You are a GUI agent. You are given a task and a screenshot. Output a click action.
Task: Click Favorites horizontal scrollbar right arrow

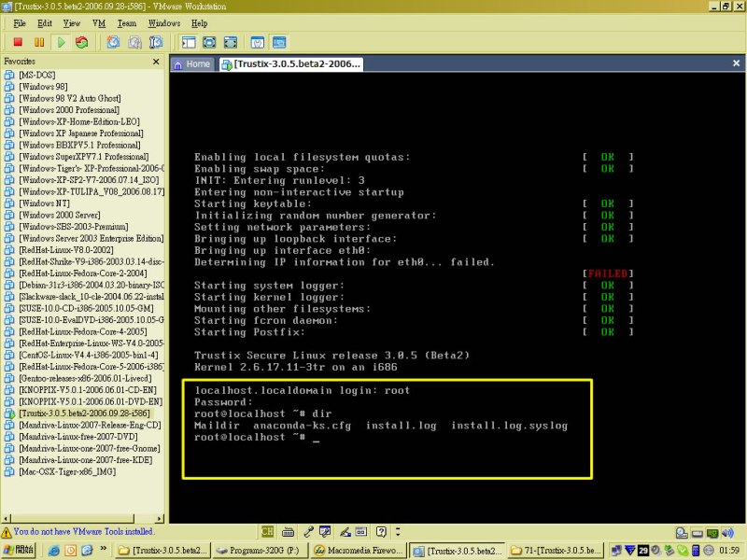[159, 519]
